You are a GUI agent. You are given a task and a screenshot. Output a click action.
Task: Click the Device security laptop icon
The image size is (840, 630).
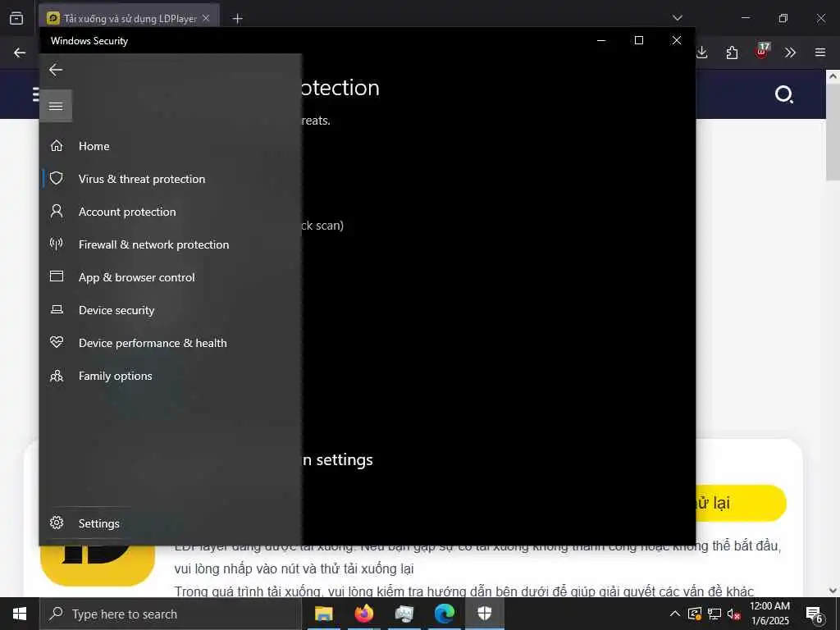[57, 309]
